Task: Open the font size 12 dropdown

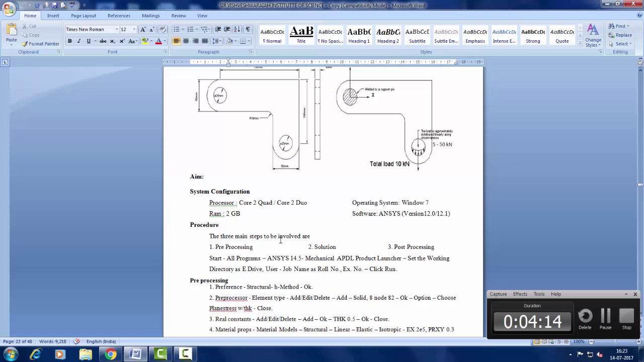Action: (x=134, y=29)
